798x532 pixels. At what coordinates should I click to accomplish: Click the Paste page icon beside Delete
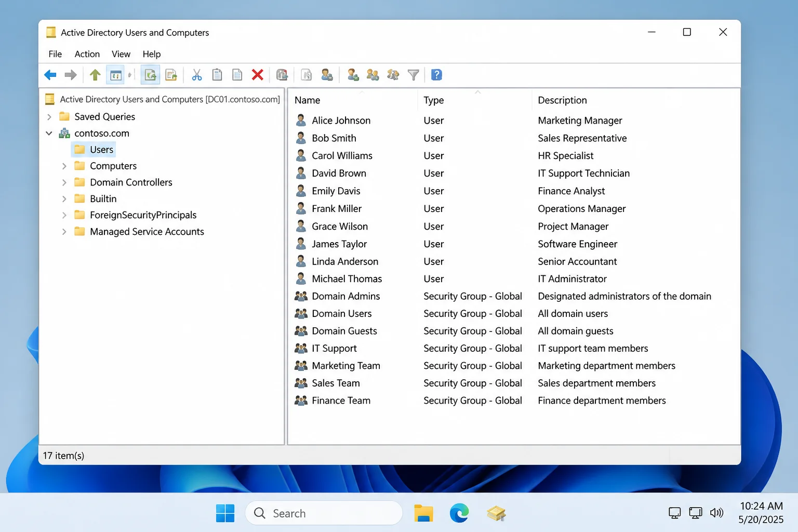[237, 75]
